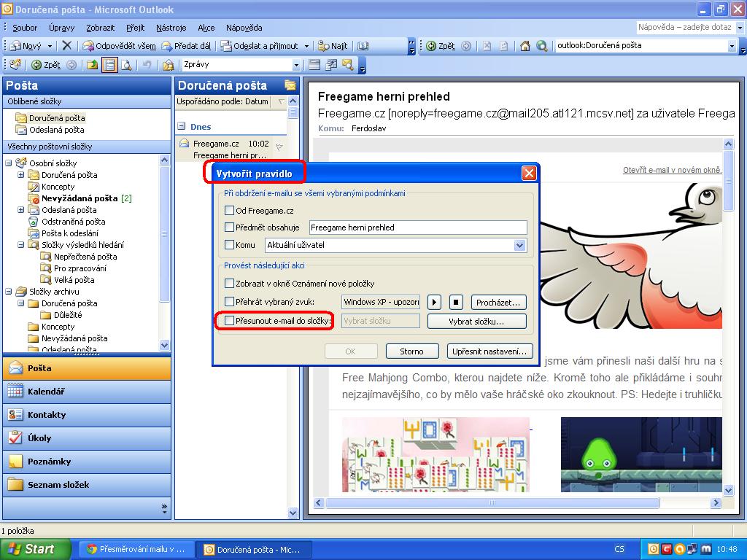This screenshot has height=560, width=747.
Task: Open the Kalendář navigation pane
Action: click(87, 392)
